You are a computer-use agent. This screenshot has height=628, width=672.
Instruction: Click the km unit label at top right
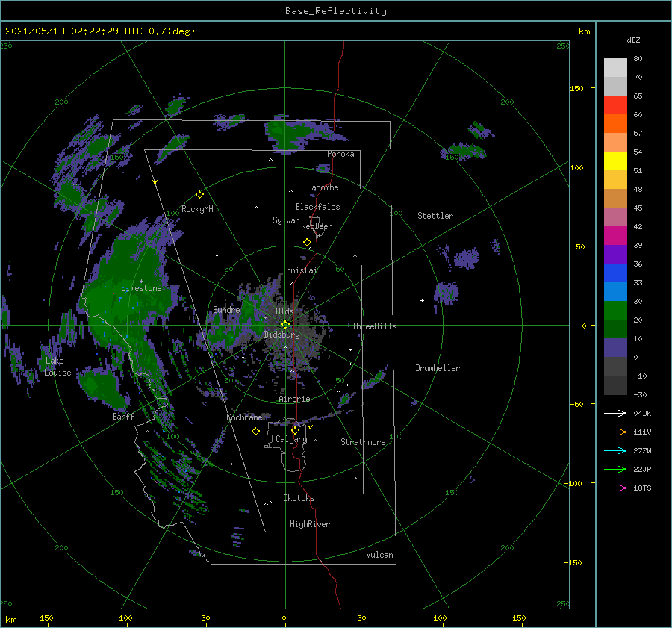pyautogui.click(x=584, y=31)
